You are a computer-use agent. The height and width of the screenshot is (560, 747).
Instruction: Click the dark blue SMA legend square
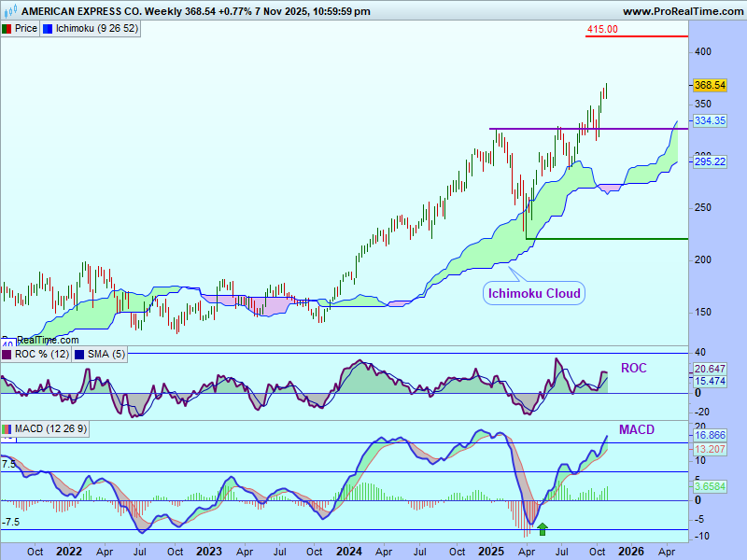[x=78, y=355]
